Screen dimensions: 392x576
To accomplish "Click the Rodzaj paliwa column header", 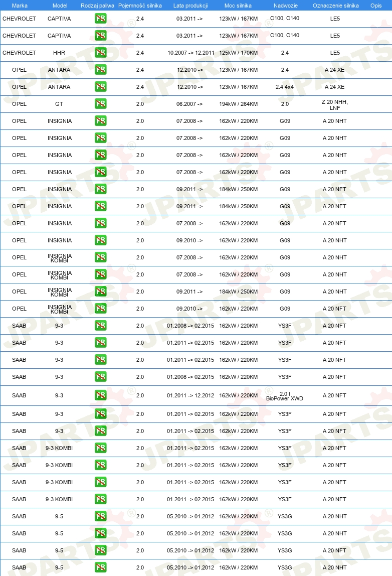I will (x=97, y=6).
